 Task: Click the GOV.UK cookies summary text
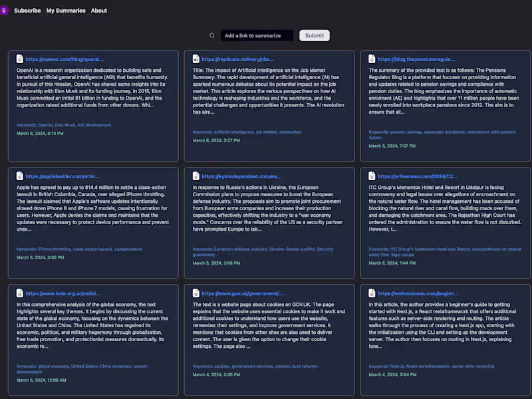point(269,325)
